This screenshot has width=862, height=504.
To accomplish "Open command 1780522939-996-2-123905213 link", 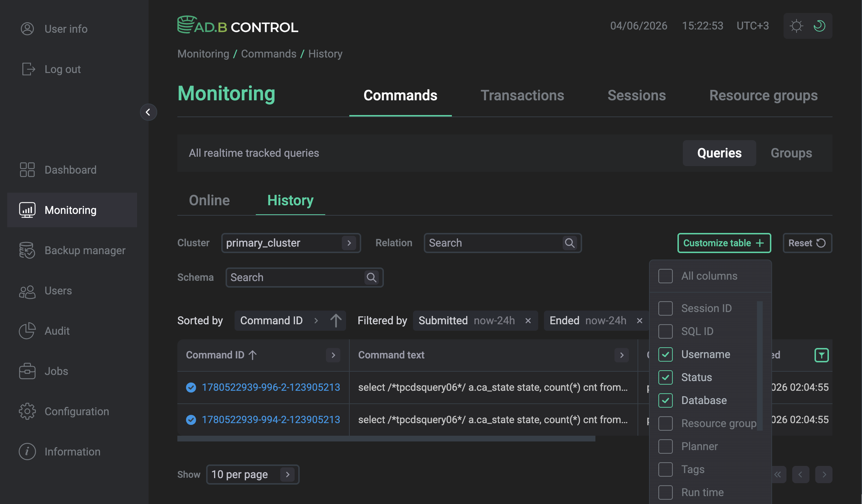I will pyautogui.click(x=271, y=388).
